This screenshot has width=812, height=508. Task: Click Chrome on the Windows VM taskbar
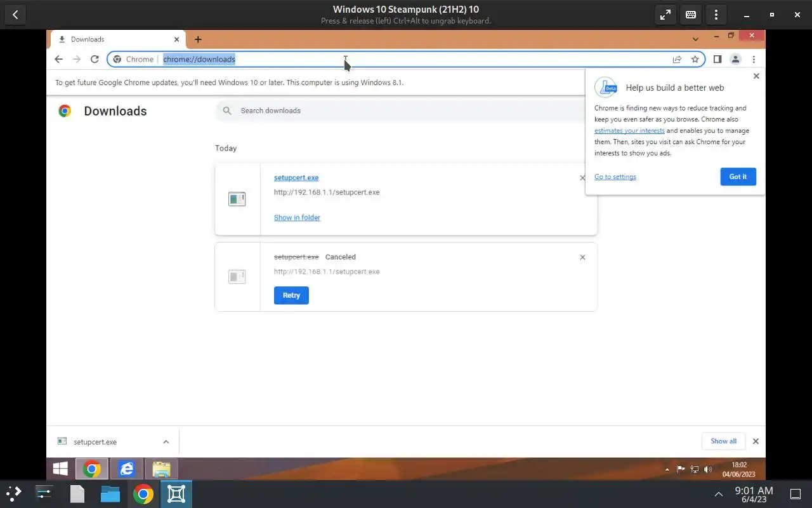click(x=92, y=469)
